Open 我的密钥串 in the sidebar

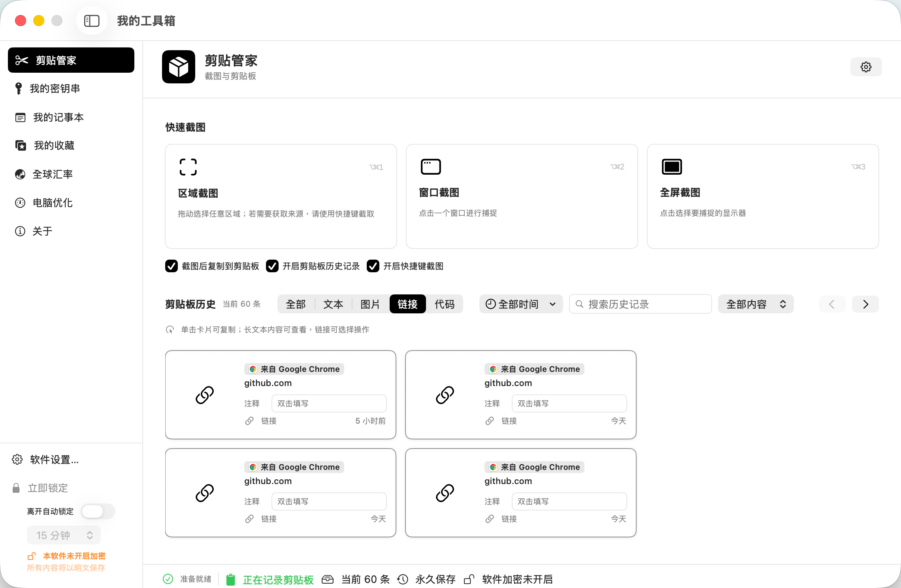pos(71,89)
